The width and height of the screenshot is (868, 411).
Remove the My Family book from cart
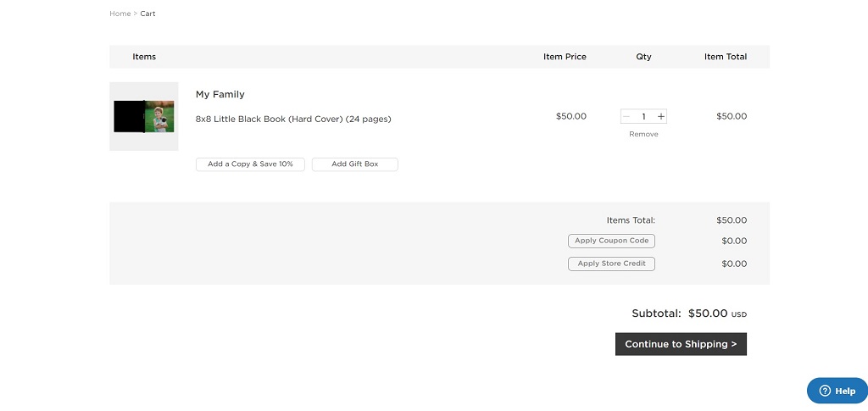[643, 135]
